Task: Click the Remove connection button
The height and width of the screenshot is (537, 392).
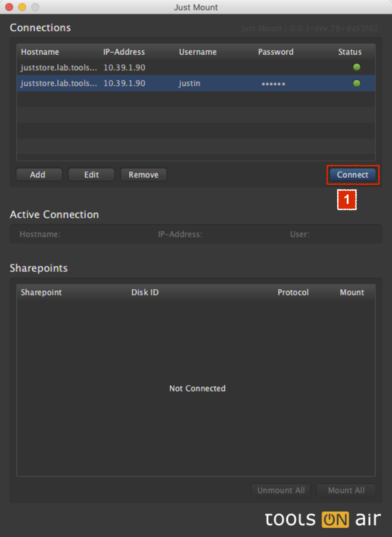Action: pos(143,175)
